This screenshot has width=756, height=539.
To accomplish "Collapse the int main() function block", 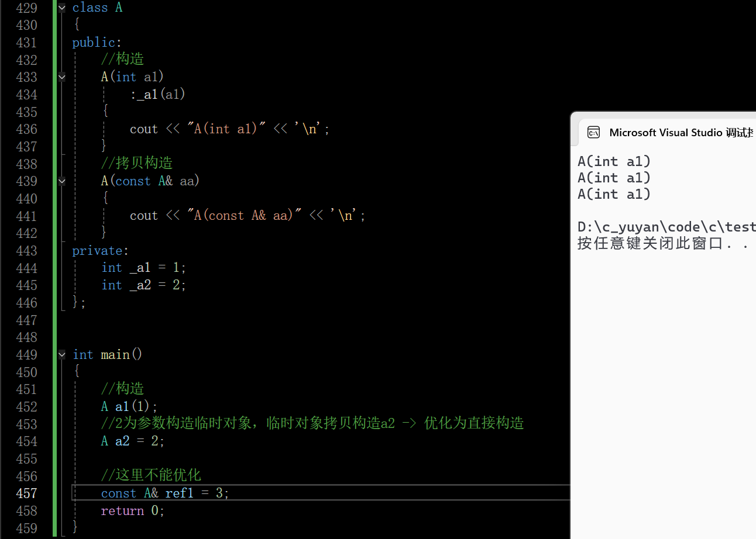I will click(x=62, y=355).
